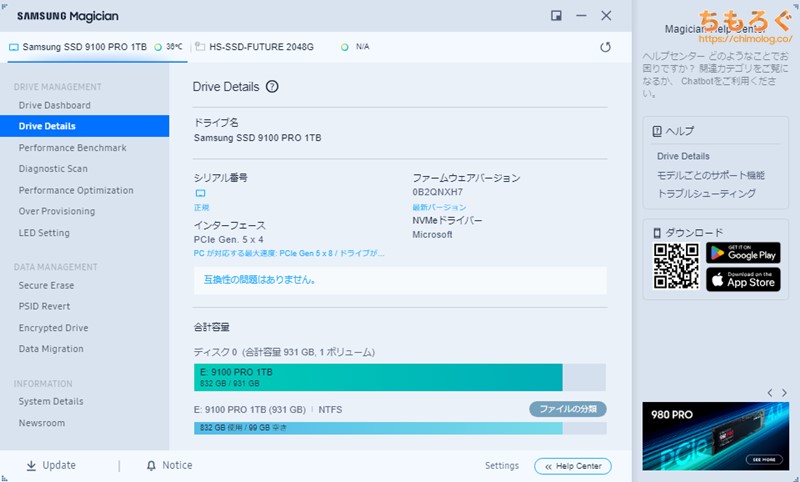Open Drive Details help link in help panel
This screenshot has height=482, width=800.
coord(683,156)
